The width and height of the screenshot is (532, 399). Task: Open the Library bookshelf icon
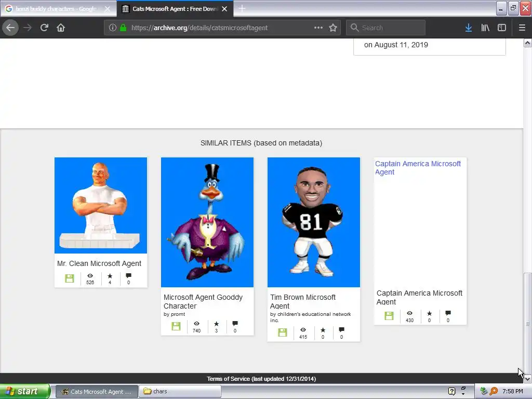pyautogui.click(x=485, y=28)
